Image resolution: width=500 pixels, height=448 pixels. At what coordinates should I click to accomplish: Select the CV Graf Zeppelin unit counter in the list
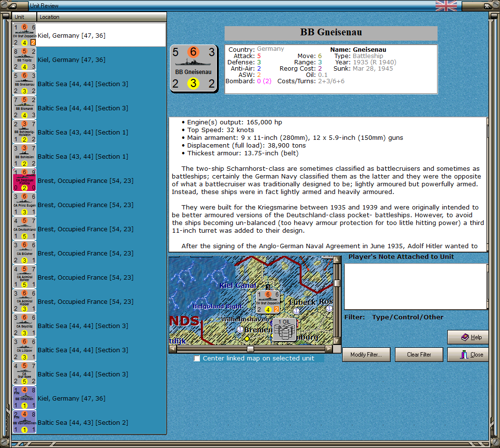[x=25, y=35]
